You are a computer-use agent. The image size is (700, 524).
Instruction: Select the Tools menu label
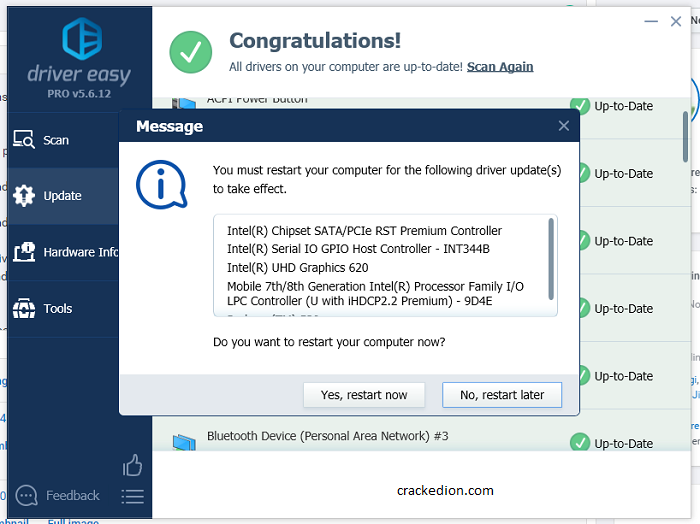58,308
